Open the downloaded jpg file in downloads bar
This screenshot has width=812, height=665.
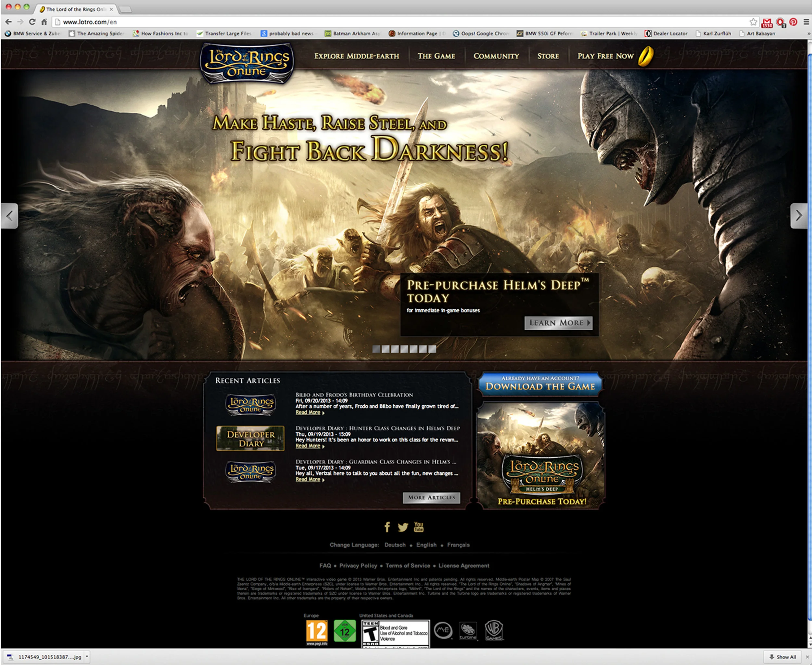(44, 657)
